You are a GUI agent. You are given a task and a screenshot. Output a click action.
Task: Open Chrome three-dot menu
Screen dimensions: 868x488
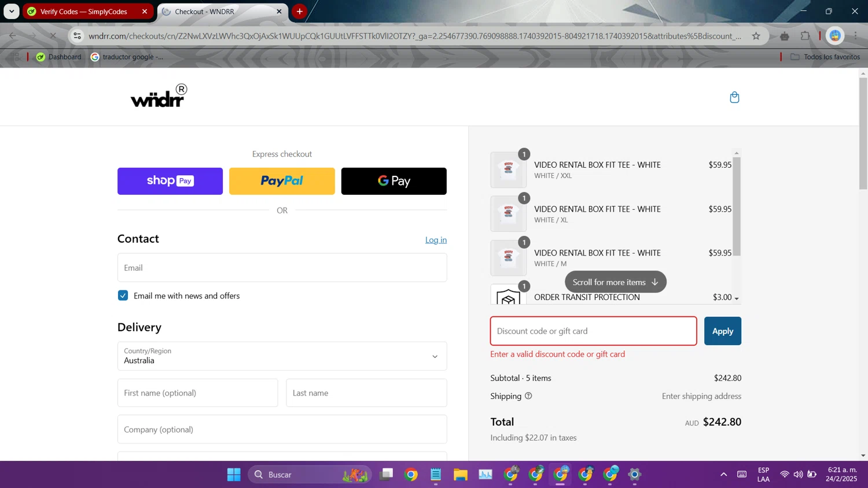tap(855, 36)
